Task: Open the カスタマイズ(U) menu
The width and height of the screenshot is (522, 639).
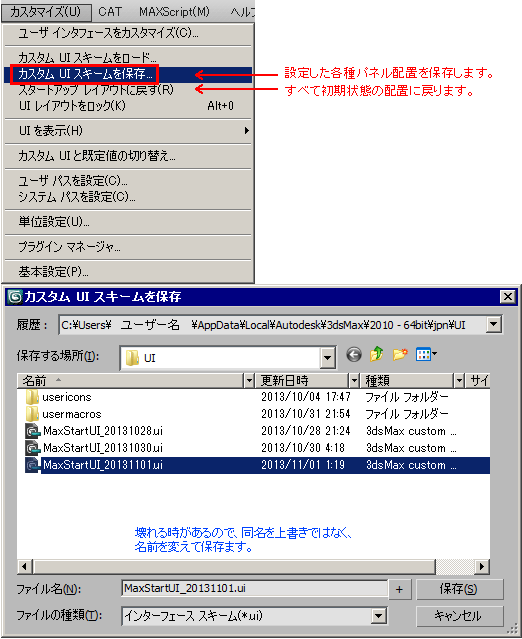Action: (46, 12)
